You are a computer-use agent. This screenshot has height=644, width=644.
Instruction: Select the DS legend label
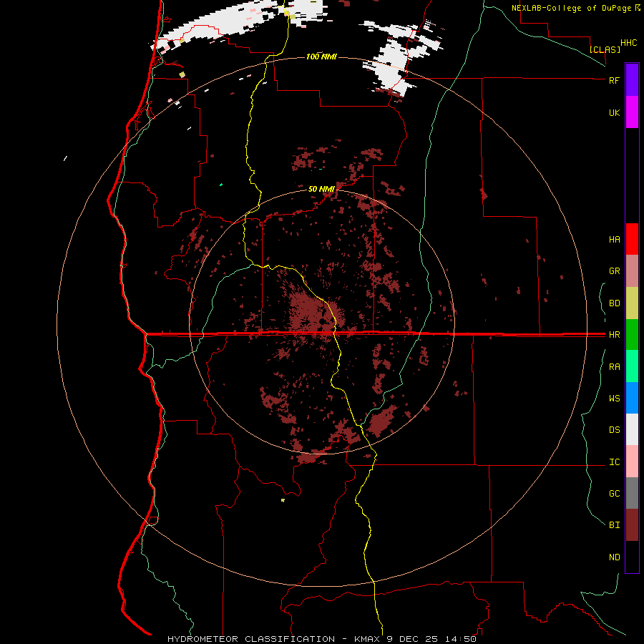coord(614,430)
